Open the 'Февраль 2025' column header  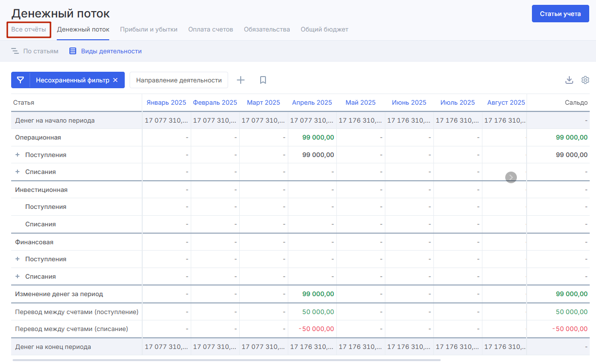pyautogui.click(x=215, y=103)
